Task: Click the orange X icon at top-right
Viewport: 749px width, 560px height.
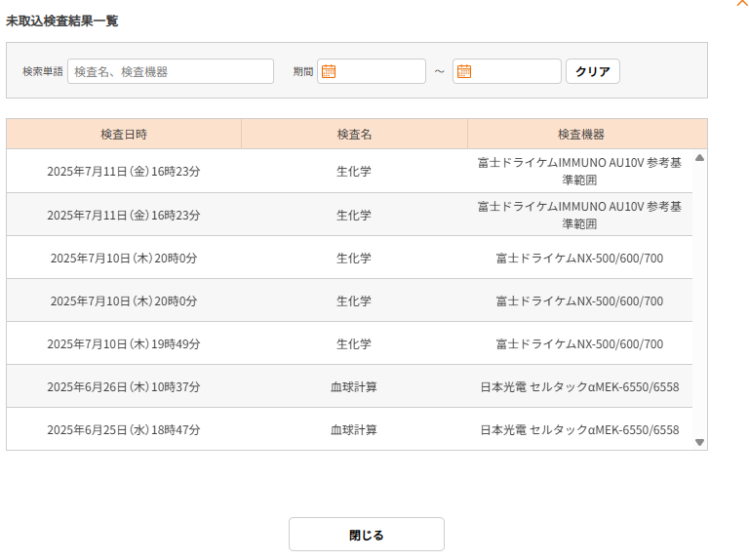Action: tap(742, 3)
